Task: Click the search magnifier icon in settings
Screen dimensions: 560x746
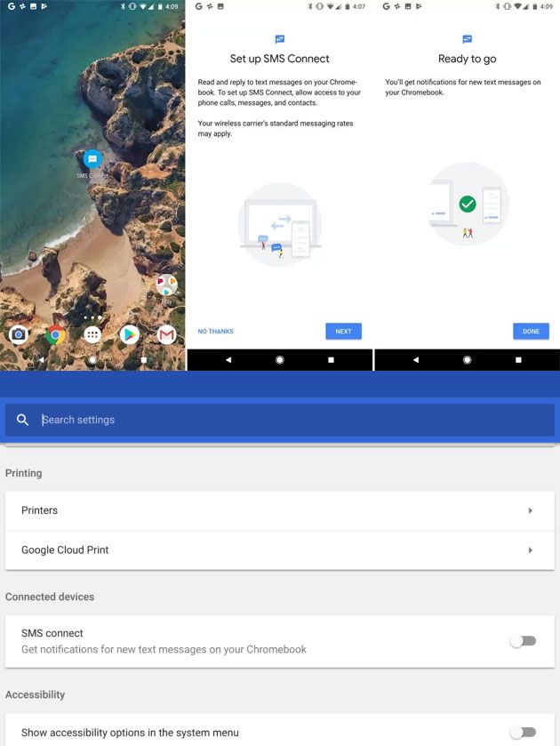Action: pyautogui.click(x=23, y=420)
